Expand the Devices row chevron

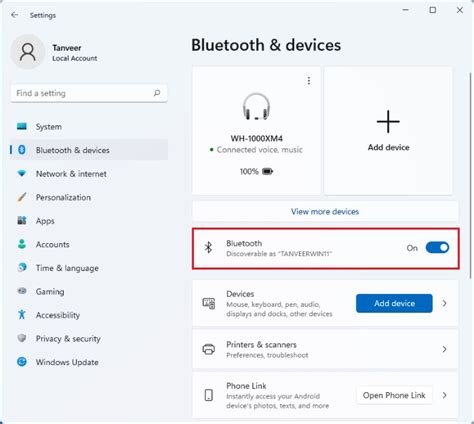click(444, 303)
